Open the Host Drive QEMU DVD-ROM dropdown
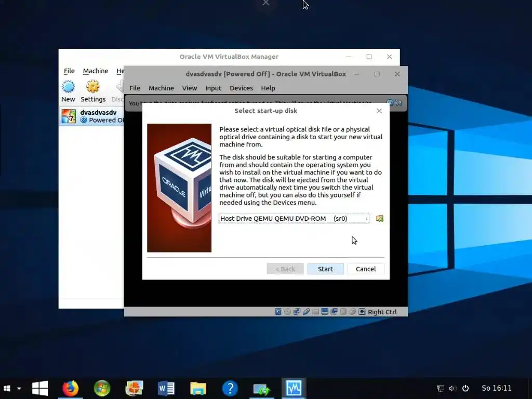Viewport: 532px width, 399px height. pos(294,219)
